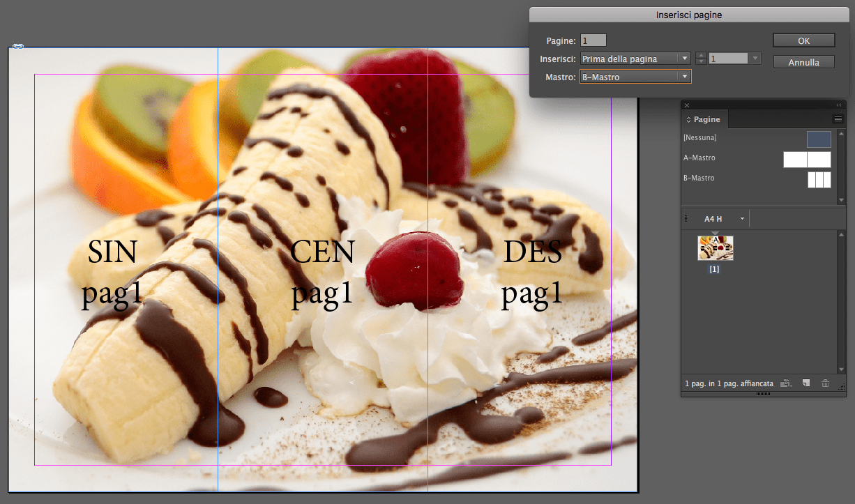855x504 pixels.
Task: Click the SIN pag1 text on the canvas
Action: click(x=113, y=273)
